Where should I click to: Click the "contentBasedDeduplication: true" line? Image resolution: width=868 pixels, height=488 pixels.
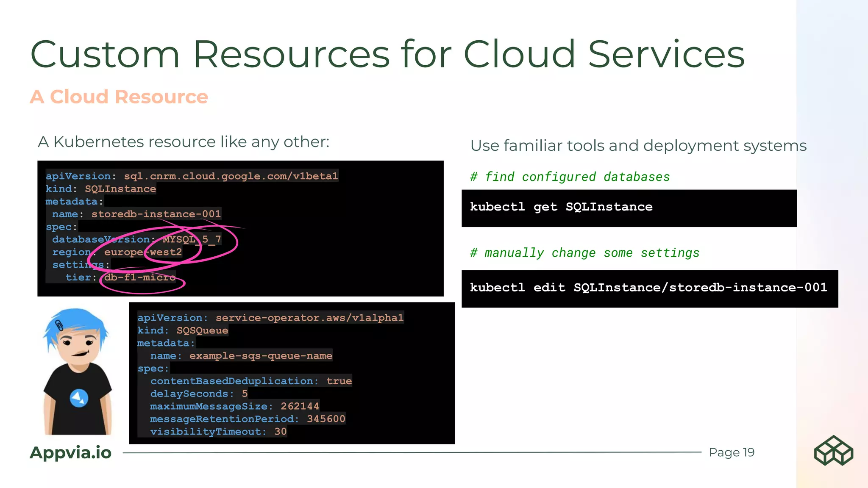(x=251, y=381)
